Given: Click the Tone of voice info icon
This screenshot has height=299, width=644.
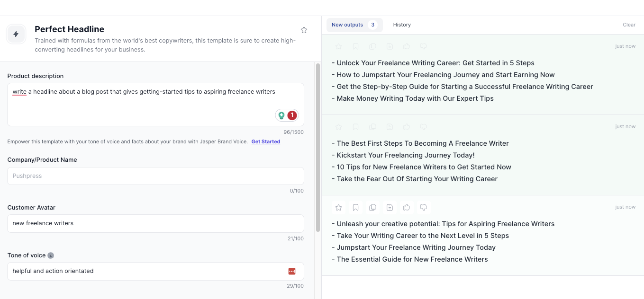Looking at the screenshot, I should tap(51, 255).
